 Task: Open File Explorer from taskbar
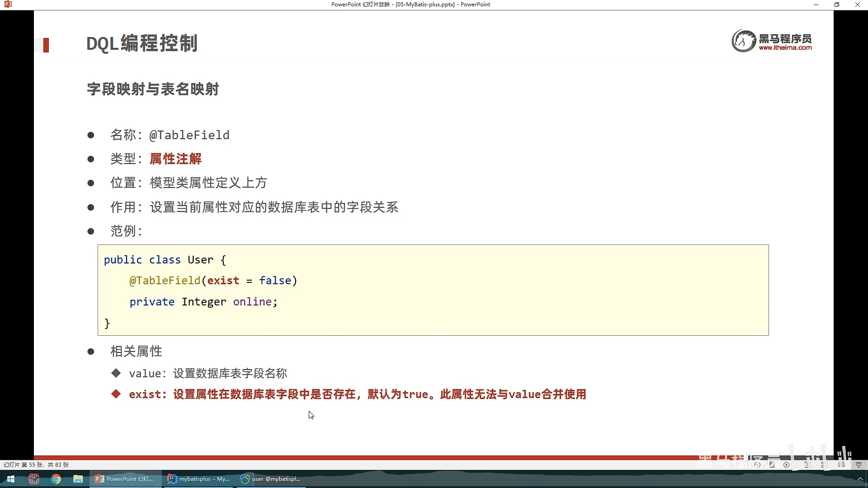click(78, 479)
